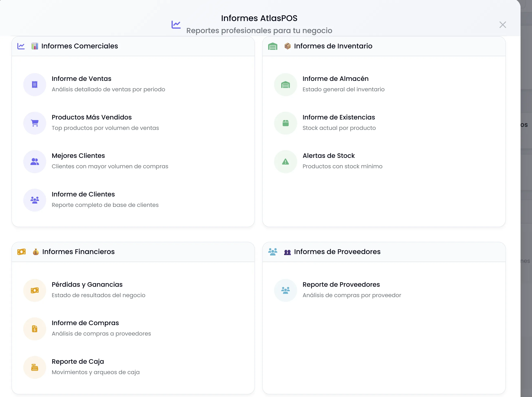Screen dimensions: 532x397
Task: Click the group icon for Informe de Clientes
Action: [x=35, y=200]
